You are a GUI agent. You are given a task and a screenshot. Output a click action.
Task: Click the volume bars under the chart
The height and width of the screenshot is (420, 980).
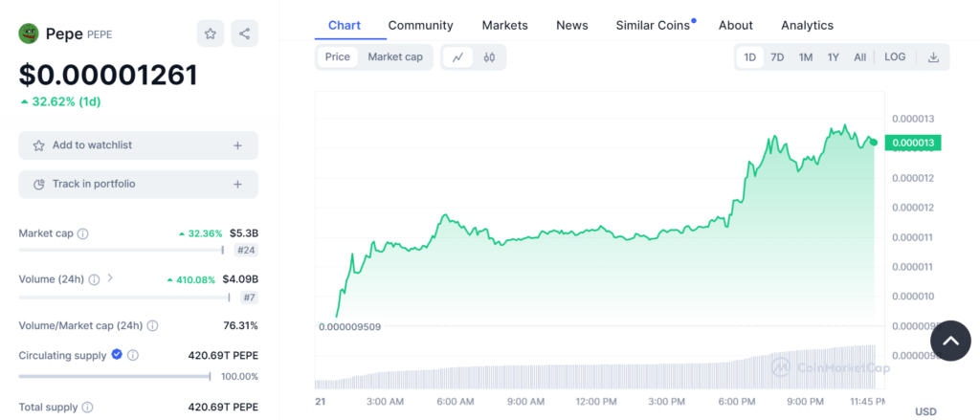coord(595,367)
